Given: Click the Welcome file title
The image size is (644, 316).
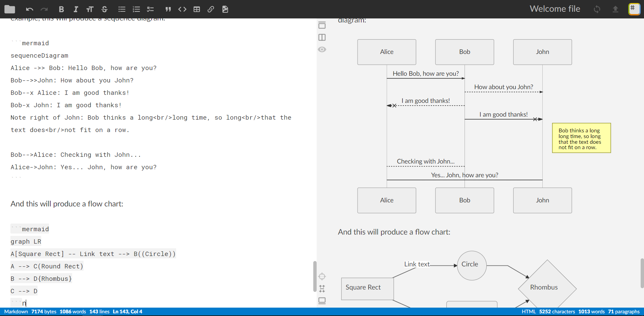Looking at the screenshot, I should (x=555, y=9).
